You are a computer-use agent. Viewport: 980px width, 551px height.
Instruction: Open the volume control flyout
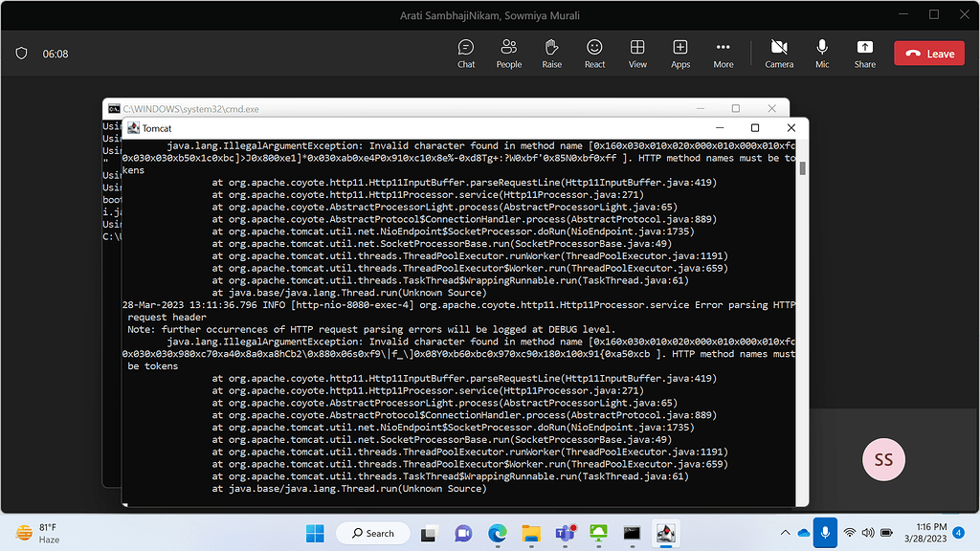click(x=867, y=533)
